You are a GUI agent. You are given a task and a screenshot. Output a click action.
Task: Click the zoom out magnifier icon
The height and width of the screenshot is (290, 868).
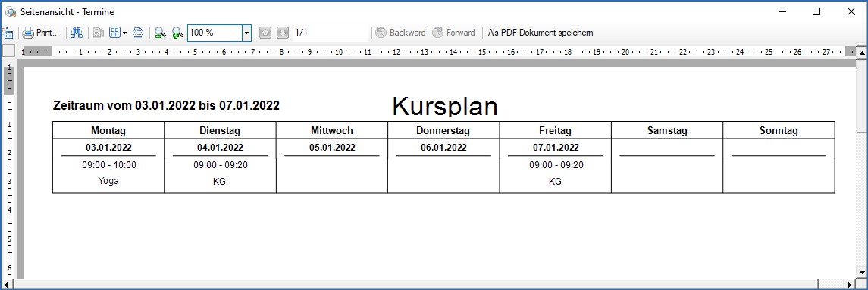pos(161,33)
